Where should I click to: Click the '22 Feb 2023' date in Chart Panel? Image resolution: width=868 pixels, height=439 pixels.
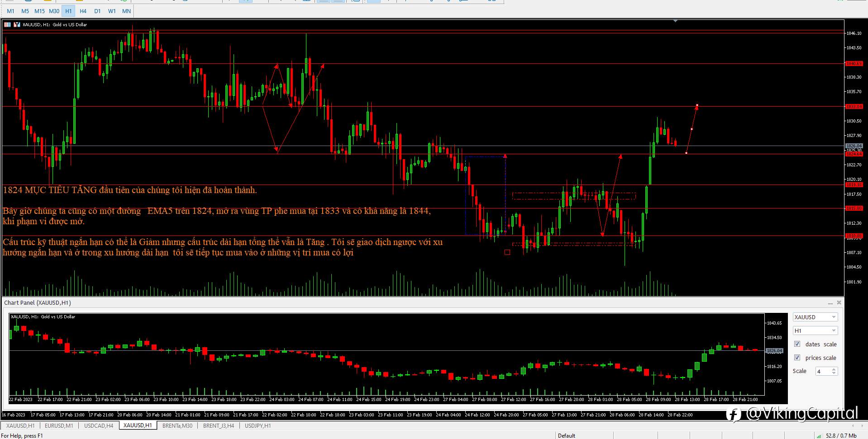[x=21, y=400]
